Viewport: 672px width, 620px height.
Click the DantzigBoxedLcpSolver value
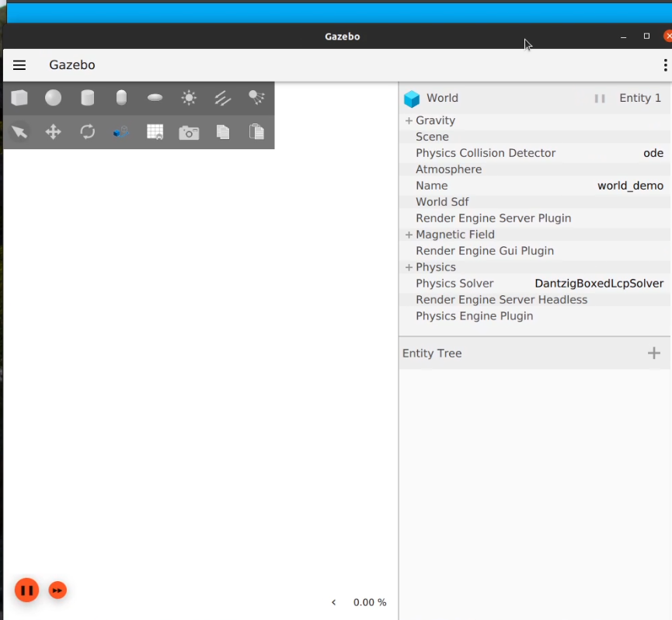599,284
